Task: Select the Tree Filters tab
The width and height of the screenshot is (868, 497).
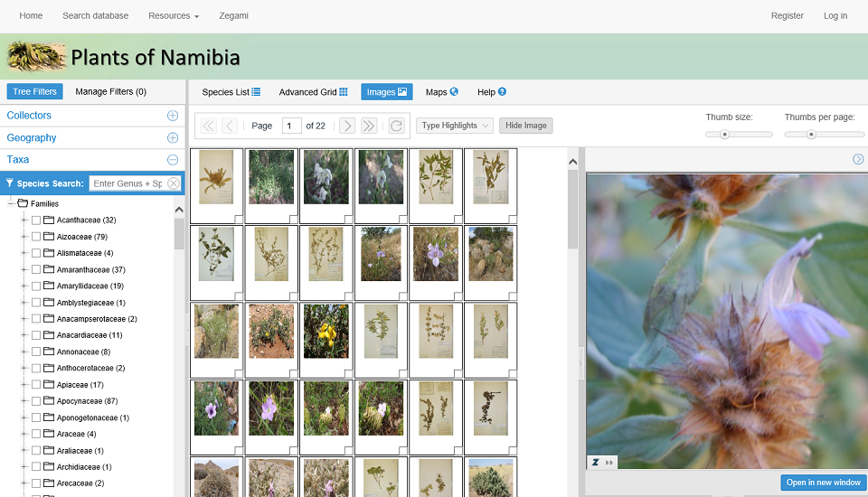Action: [35, 91]
